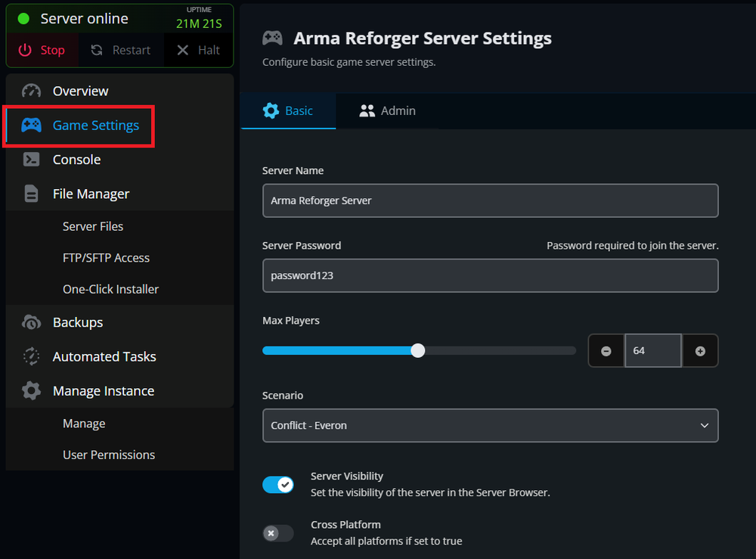Click the unfilled Max Players slider track
The width and height of the screenshot is (756, 559).
(500, 351)
